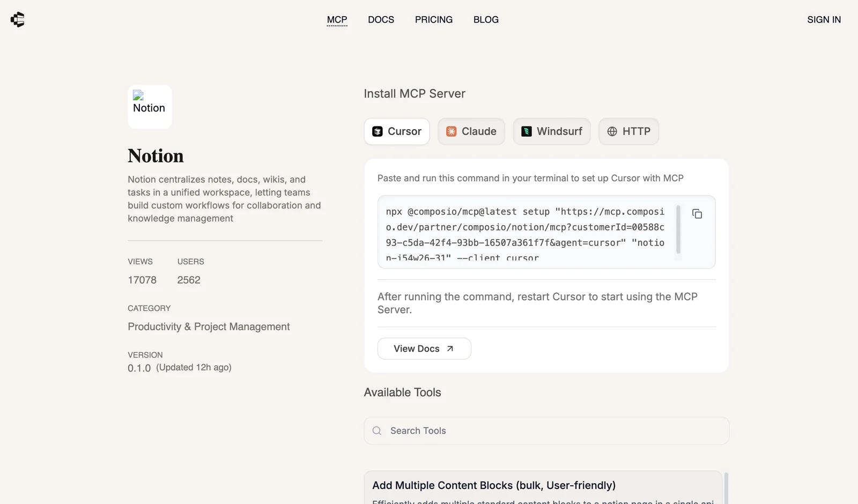Open the MCP navigation item

point(337,20)
